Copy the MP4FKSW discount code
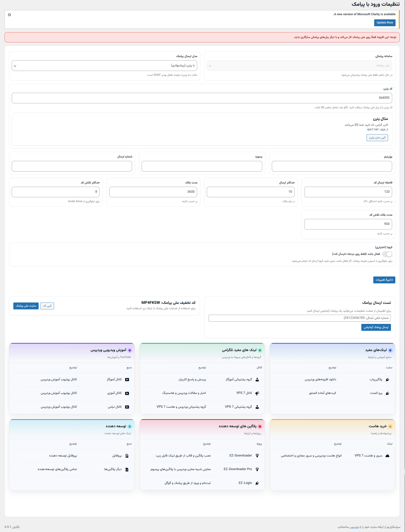This screenshot has height=532, width=405. tap(47, 306)
